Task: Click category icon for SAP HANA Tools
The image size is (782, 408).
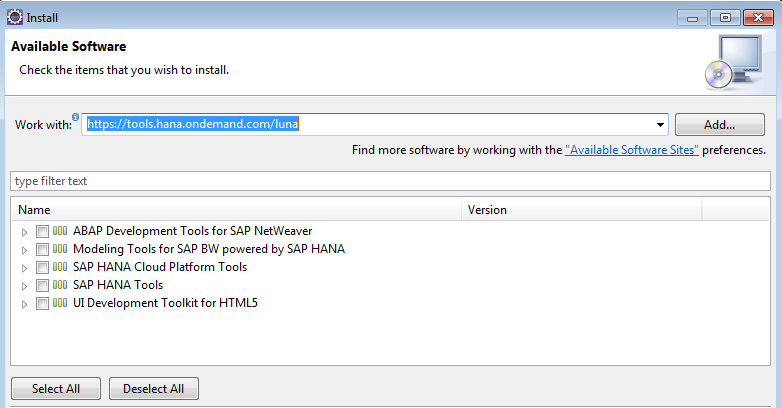Action: tap(60, 285)
